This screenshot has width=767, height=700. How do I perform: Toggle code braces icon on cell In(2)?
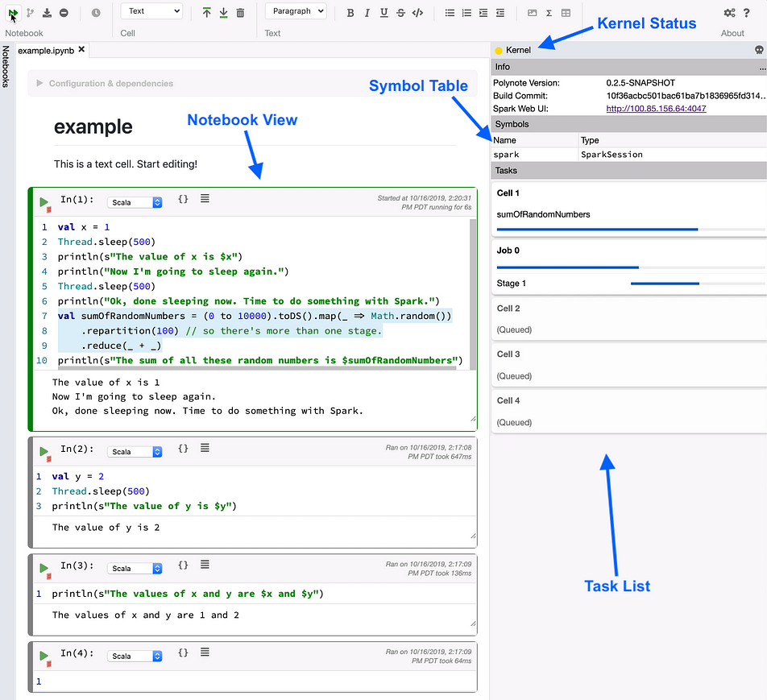[183, 448]
